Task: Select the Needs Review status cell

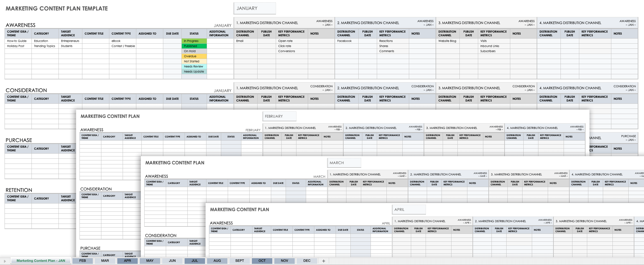Action: 194,67
